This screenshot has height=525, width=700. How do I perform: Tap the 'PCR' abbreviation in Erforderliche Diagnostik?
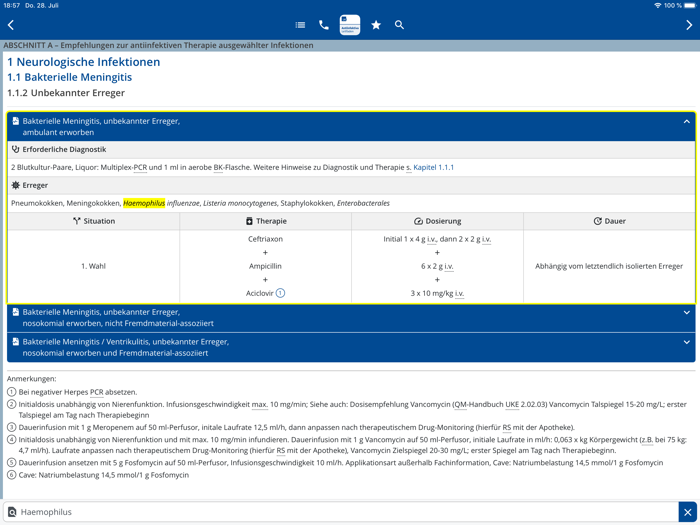tap(141, 168)
